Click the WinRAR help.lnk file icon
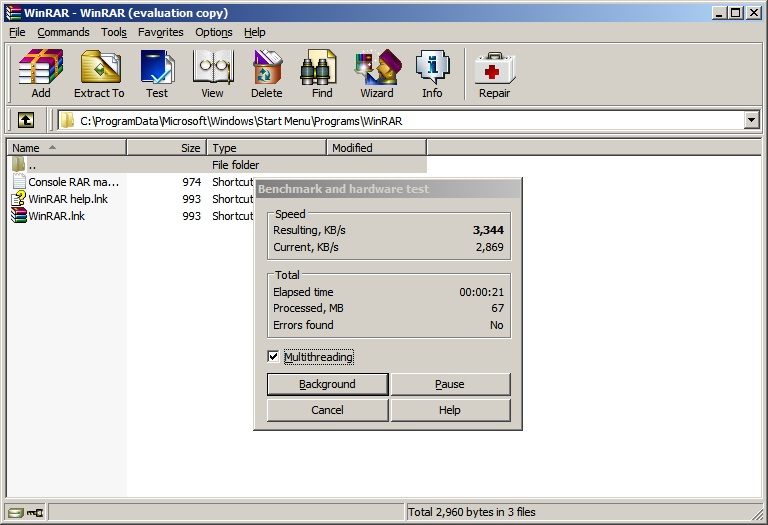The width and height of the screenshot is (768, 525). coord(19,199)
